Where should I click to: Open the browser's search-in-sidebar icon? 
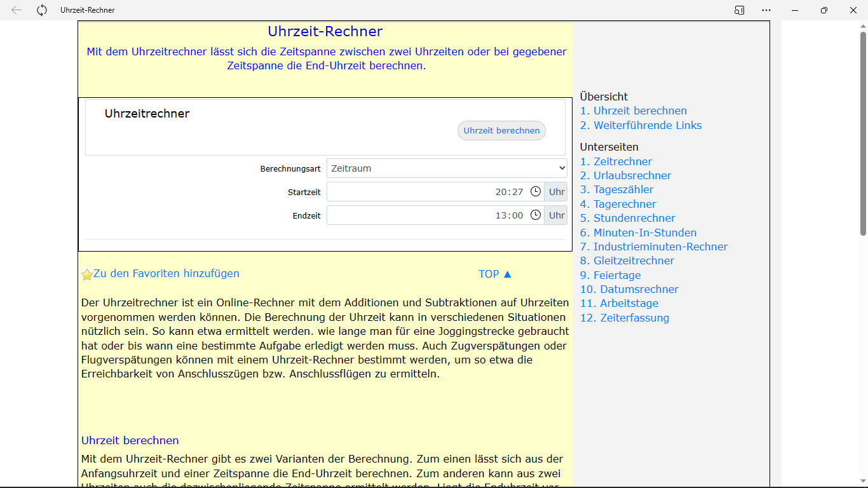click(x=739, y=10)
